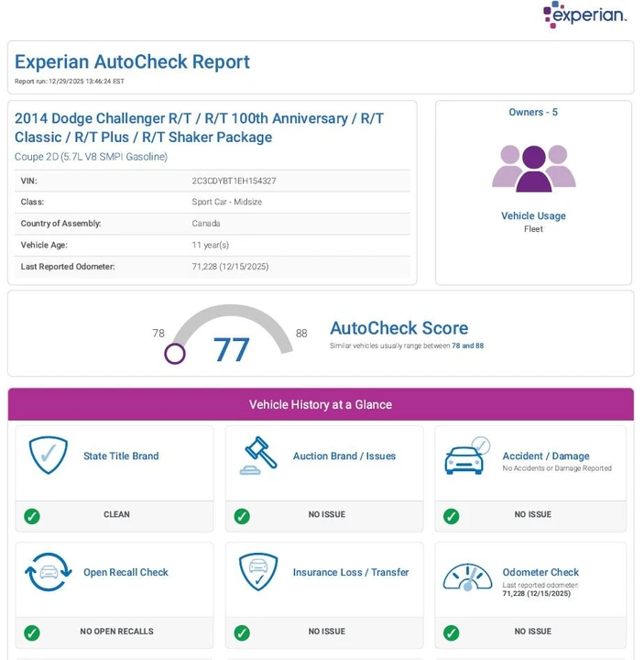644x660 pixels.
Task: Click the green checkmark beside CLEAN
Action: 32,516
